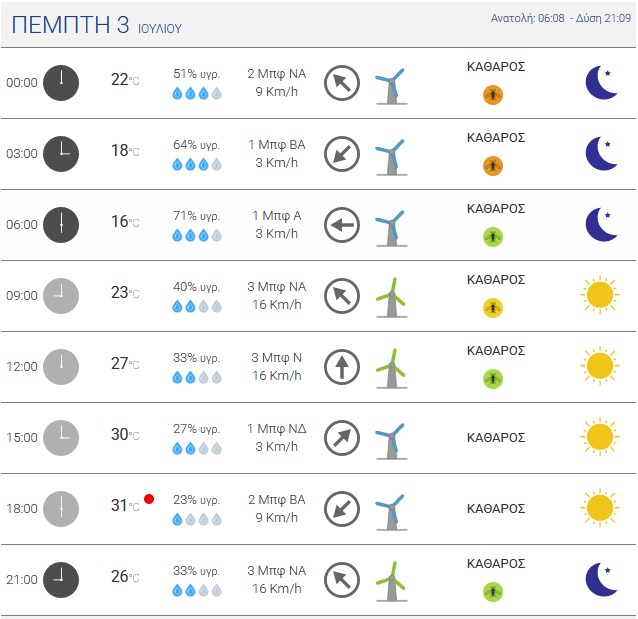Click the red dot next to 31°C
This screenshot has height=619, width=638.
pos(149,499)
